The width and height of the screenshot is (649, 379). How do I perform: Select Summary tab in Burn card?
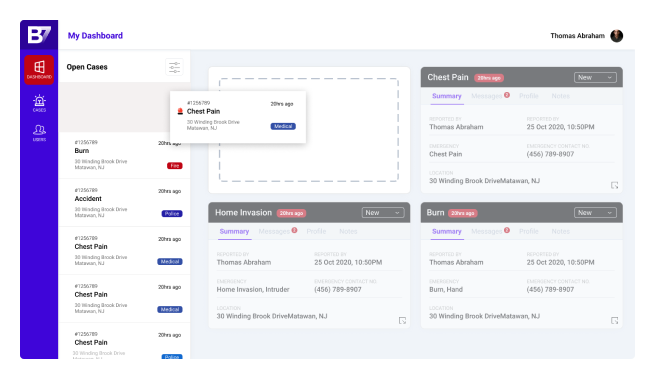(447, 231)
